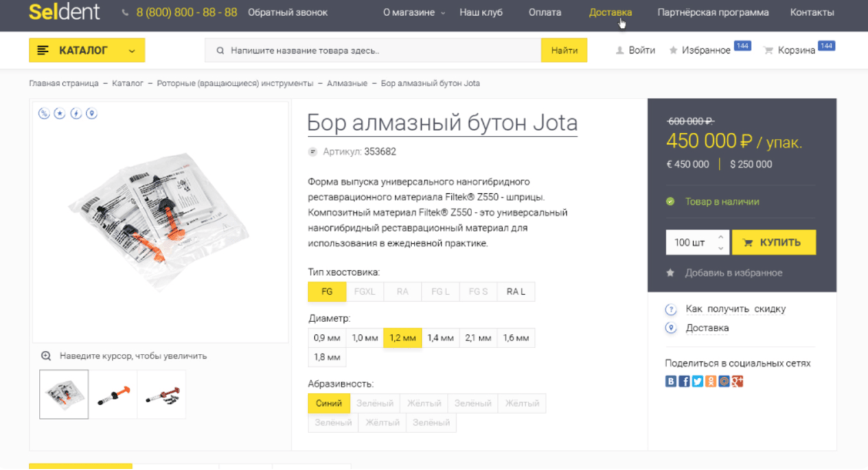This screenshot has height=470, width=868.
Task: Expand the О магазине menu
Action: [414, 12]
